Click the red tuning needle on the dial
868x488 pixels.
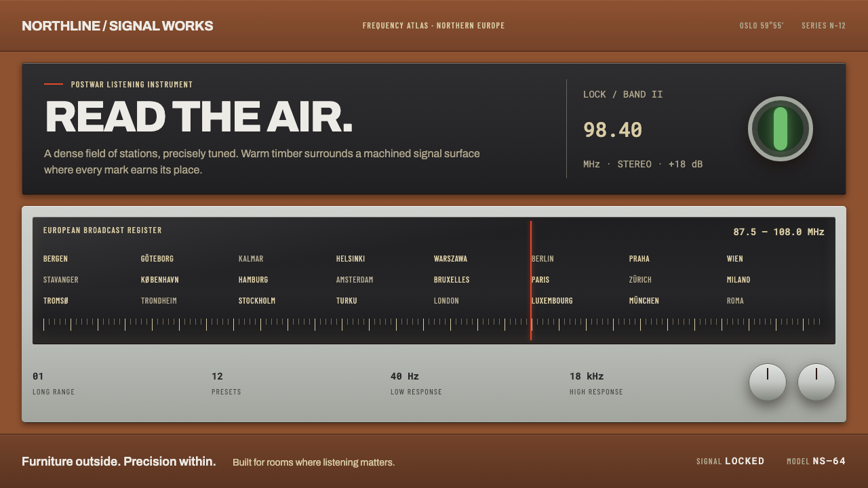click(531, 280)
